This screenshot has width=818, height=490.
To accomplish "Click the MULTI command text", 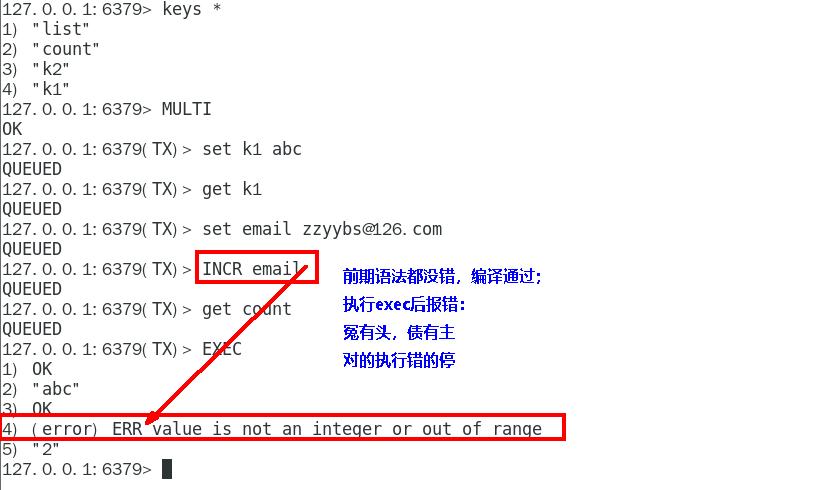I will tap(186, 109).
